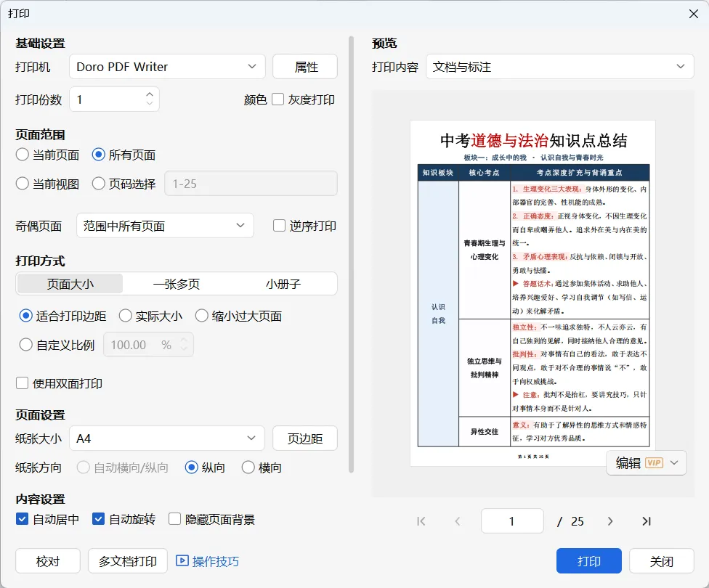Image resolution: width=709 pixels, height=588 pixels.
Task: Click the 编辑 button on preview
Action: [647, 463]
